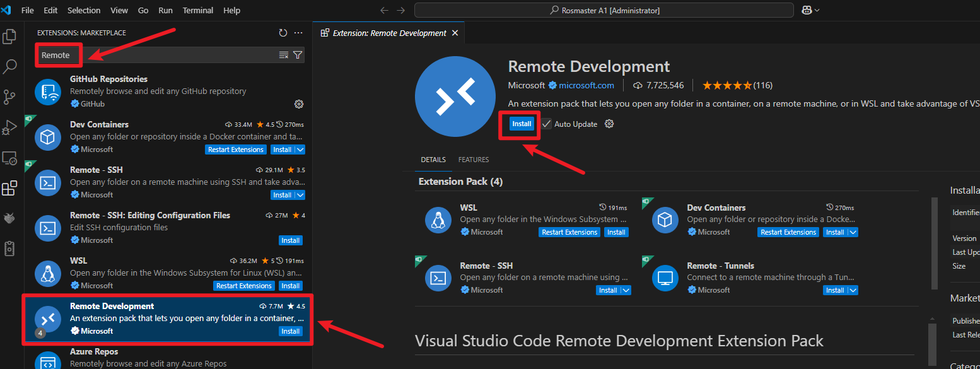Refresh the Extensions Marketplace list
The image size is (980, 369).
click(x=283, y=33)
